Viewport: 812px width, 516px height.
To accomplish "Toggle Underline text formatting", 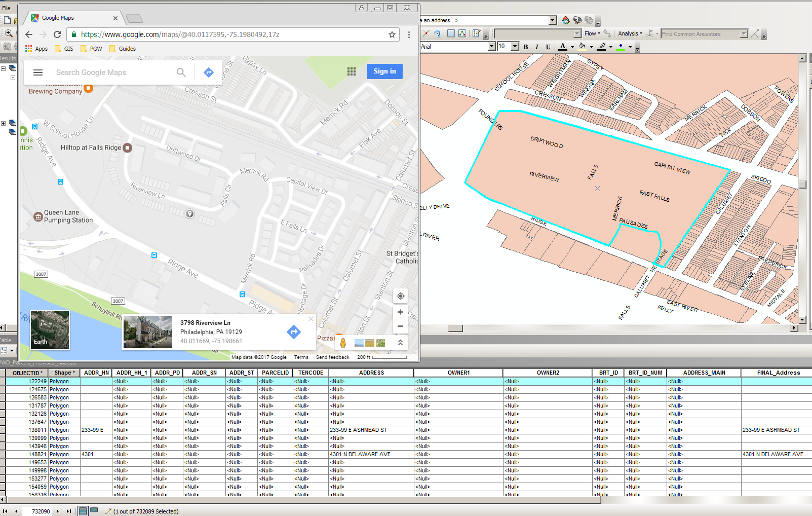I will 548,47.
